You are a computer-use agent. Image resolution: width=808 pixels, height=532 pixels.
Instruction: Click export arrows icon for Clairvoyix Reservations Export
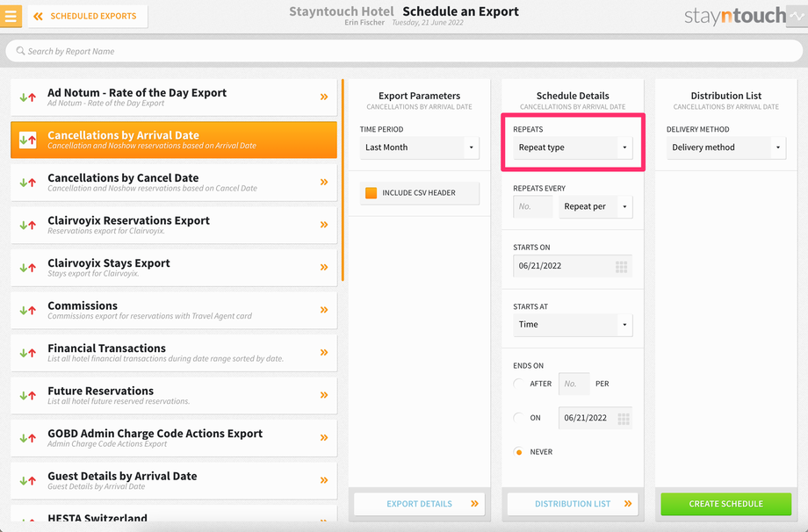click(x=28, y=225)
